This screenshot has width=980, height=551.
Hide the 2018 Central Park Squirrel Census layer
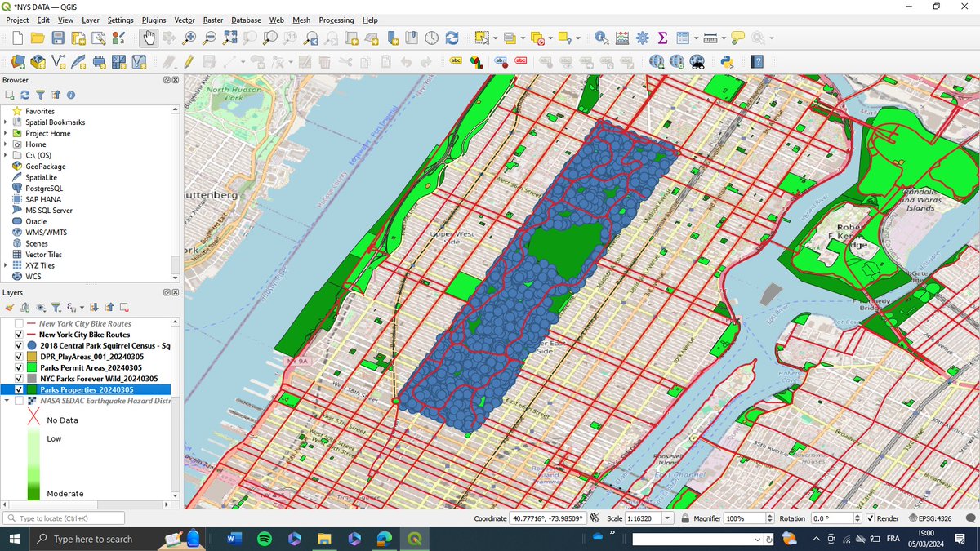coord(17,345)
